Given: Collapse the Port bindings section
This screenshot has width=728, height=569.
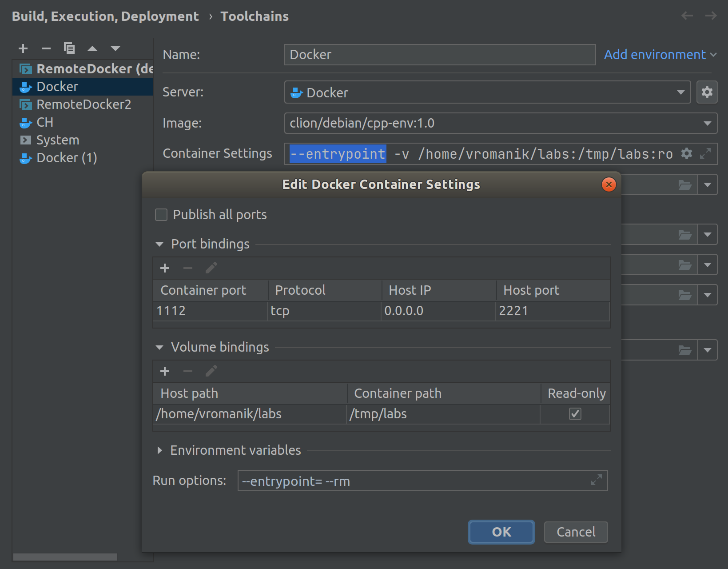Looking at the screenshot, I should pyautogui.click(x=159, y=244).
